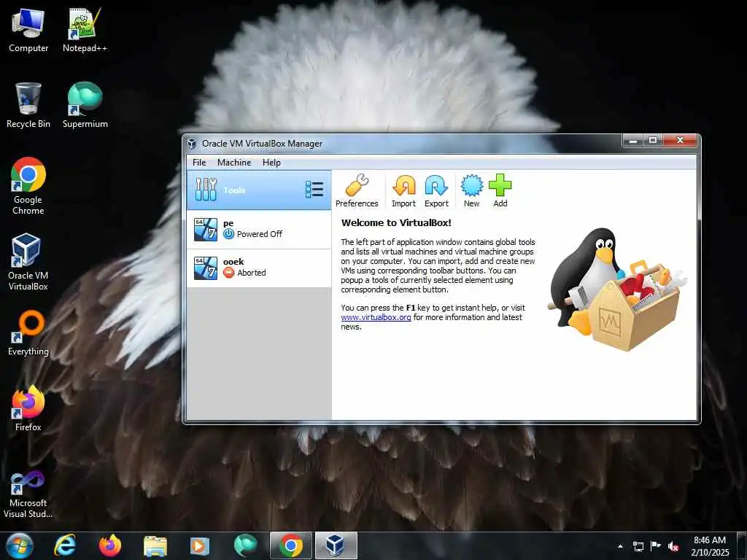747x560 pixels.
Task: Click the Show Desktop button
Action: [742, 546]
